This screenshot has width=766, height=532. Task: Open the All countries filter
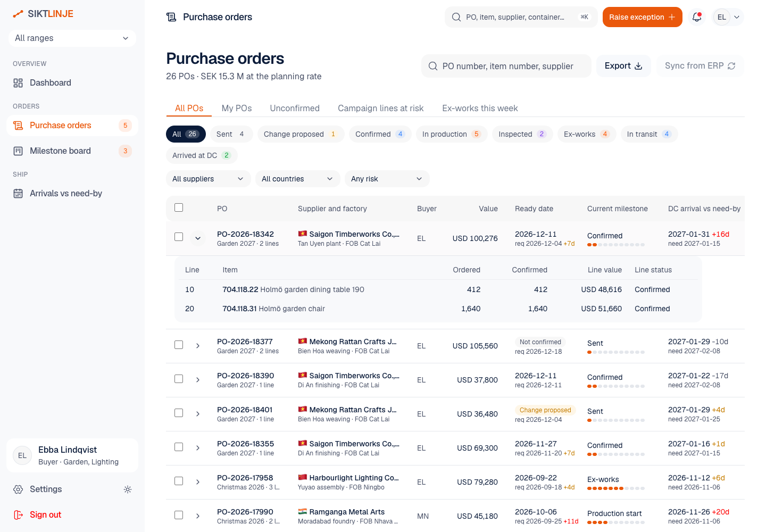pos(298,179)
